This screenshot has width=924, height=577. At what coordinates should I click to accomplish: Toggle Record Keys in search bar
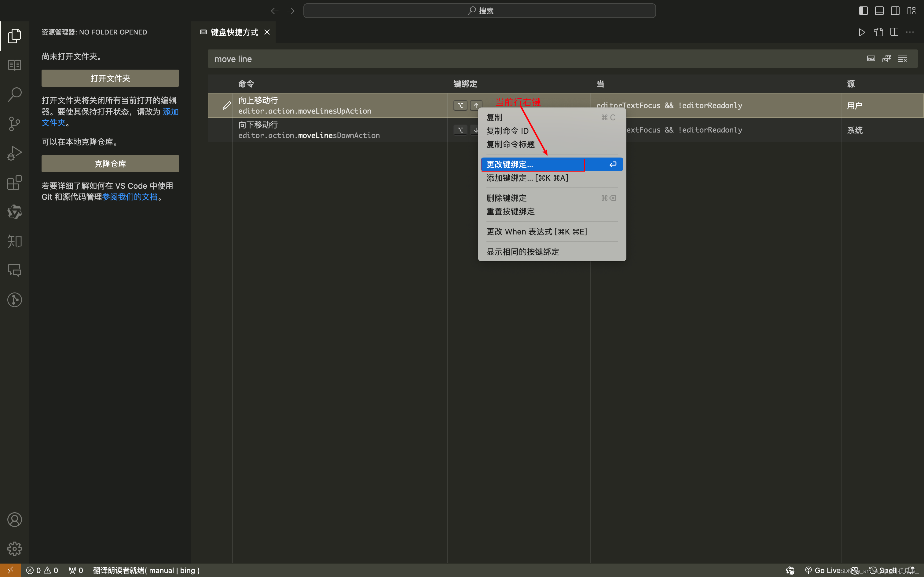[x=871, y=59]
